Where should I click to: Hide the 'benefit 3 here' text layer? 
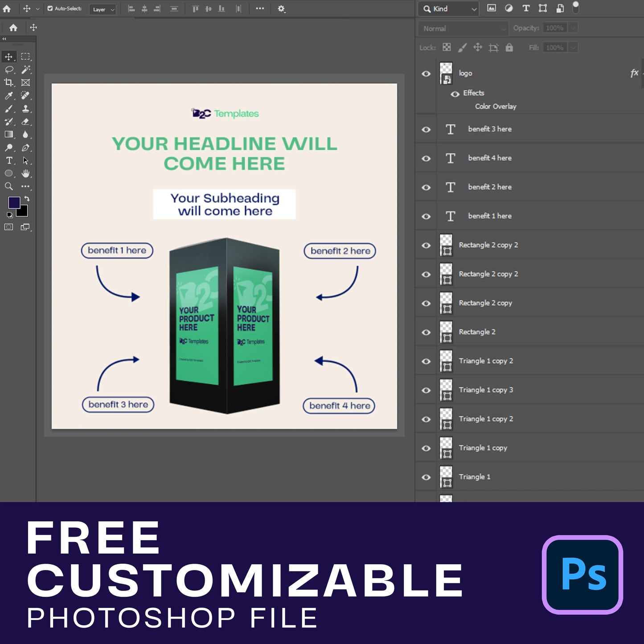pos(426,129)
